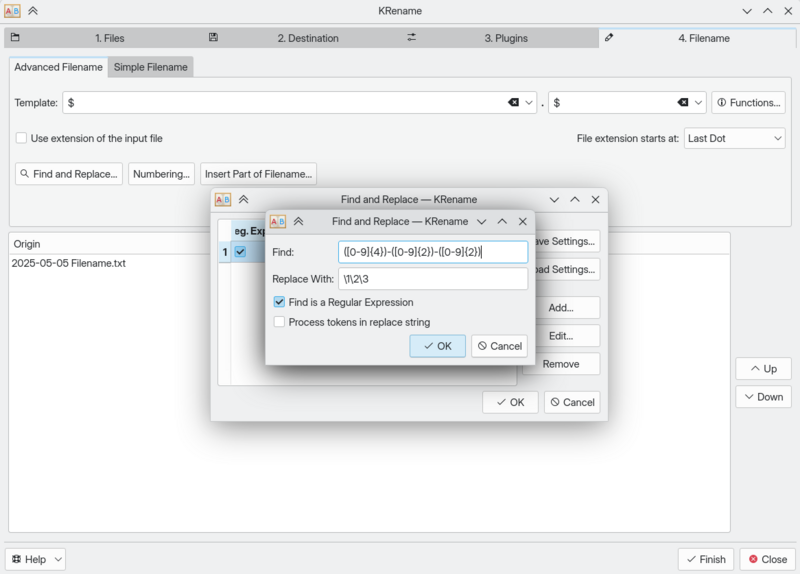
Task: Focus the Replace With field
Action: 433,279
